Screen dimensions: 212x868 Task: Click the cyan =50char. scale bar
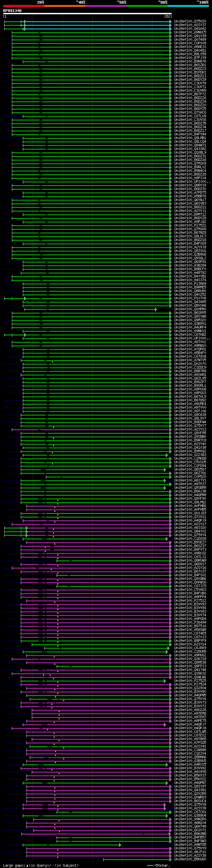(x=150, y=865)
